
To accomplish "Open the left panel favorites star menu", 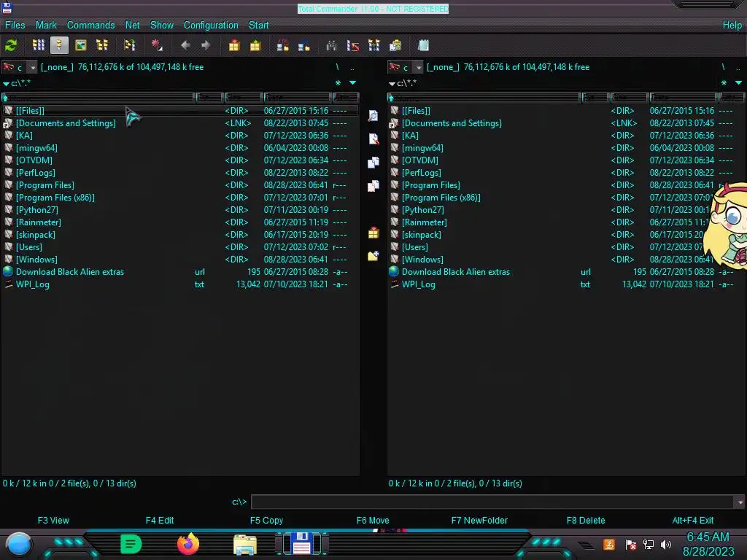I will [338, 83].
